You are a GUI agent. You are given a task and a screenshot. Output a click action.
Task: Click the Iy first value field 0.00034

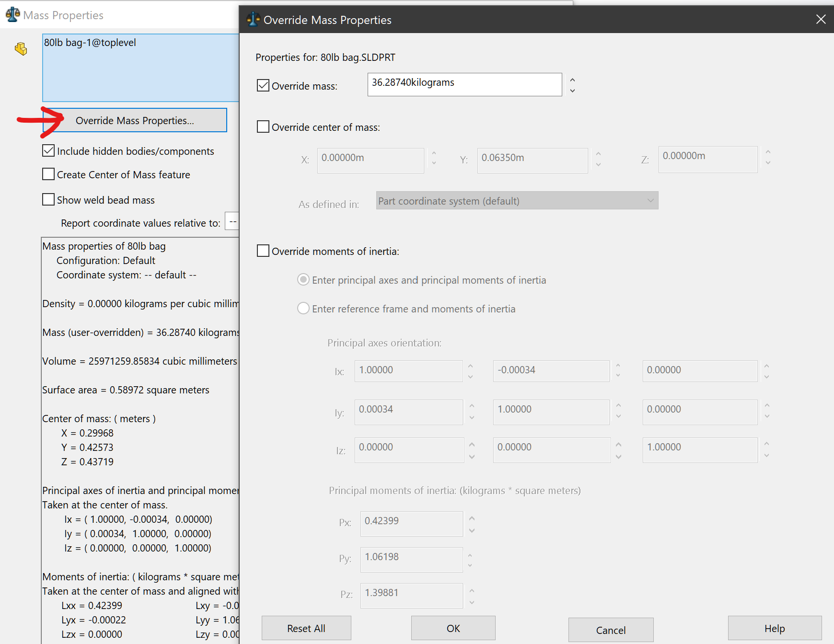point(408,412)
